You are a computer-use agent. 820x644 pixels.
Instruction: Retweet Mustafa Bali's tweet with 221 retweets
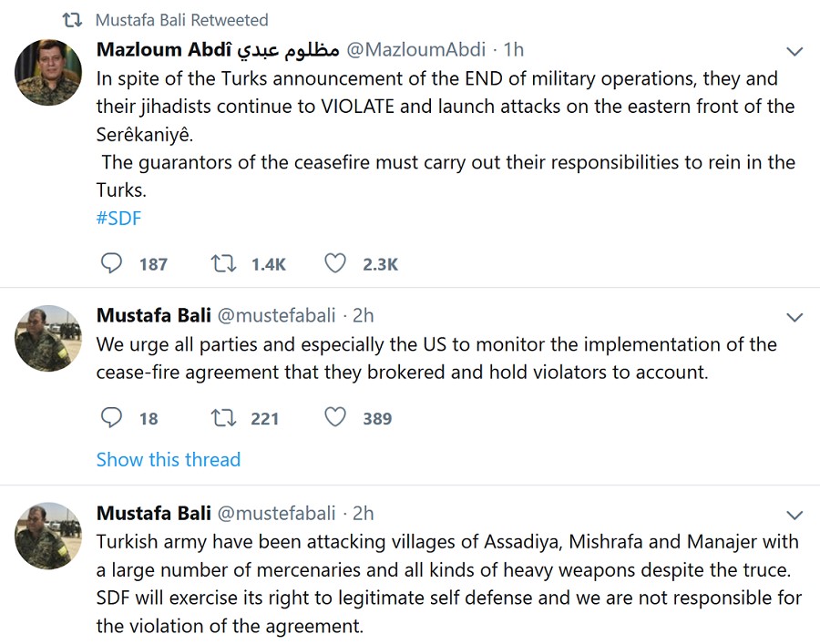click(223, 418)
